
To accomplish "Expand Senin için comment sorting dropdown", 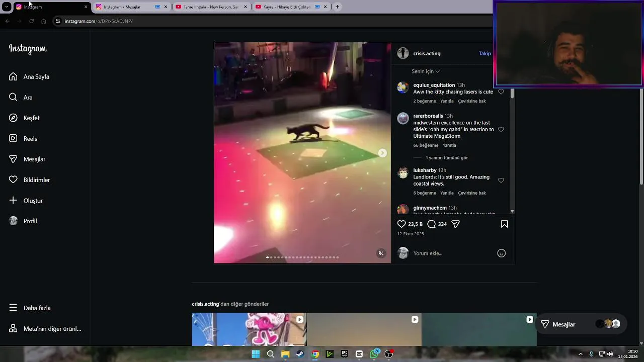I will coord(426,71).
